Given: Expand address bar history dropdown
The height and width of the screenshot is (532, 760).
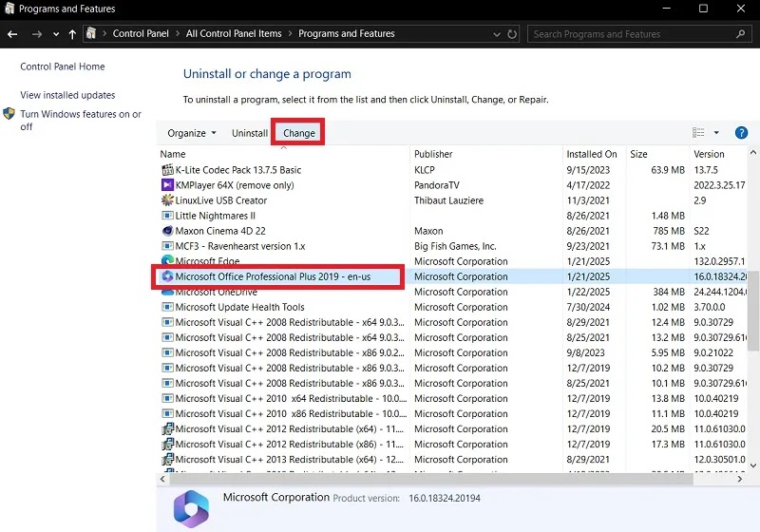Looking at the screenshot, I should pos(497,34).
